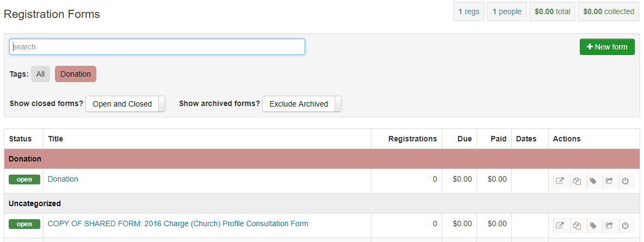Create a new form
This screenshot has width=644, height=242.
(x=607, y=47)
